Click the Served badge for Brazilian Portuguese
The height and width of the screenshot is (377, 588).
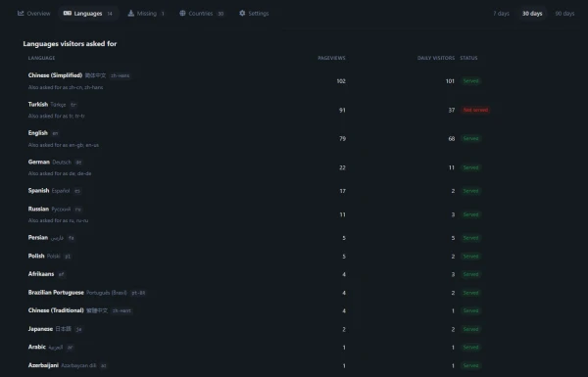click(x=470, y=293)
